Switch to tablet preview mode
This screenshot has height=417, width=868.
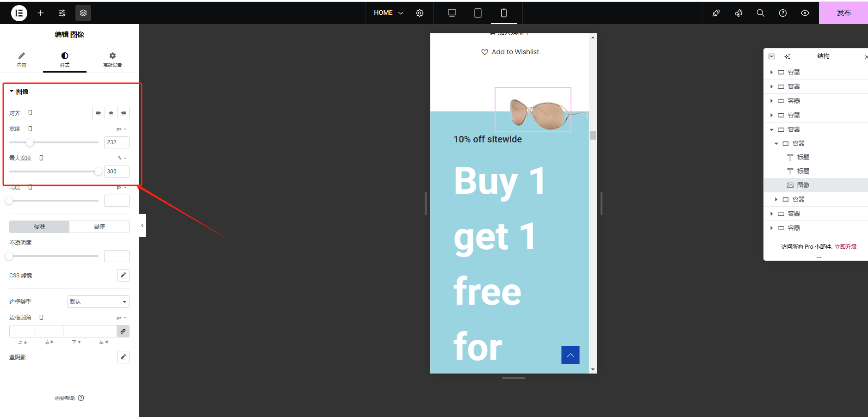[478, 13]
